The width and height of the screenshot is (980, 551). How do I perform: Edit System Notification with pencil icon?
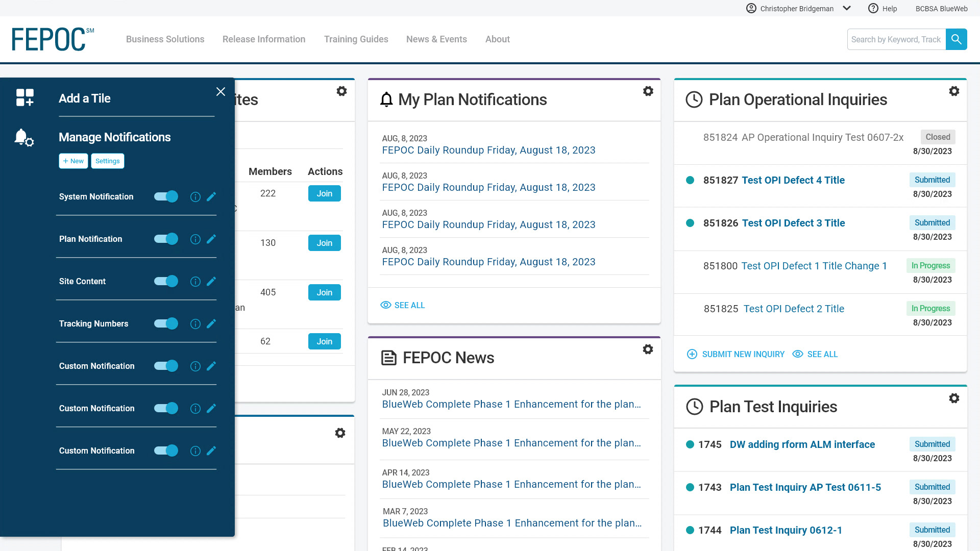click(x=211, y=196)
